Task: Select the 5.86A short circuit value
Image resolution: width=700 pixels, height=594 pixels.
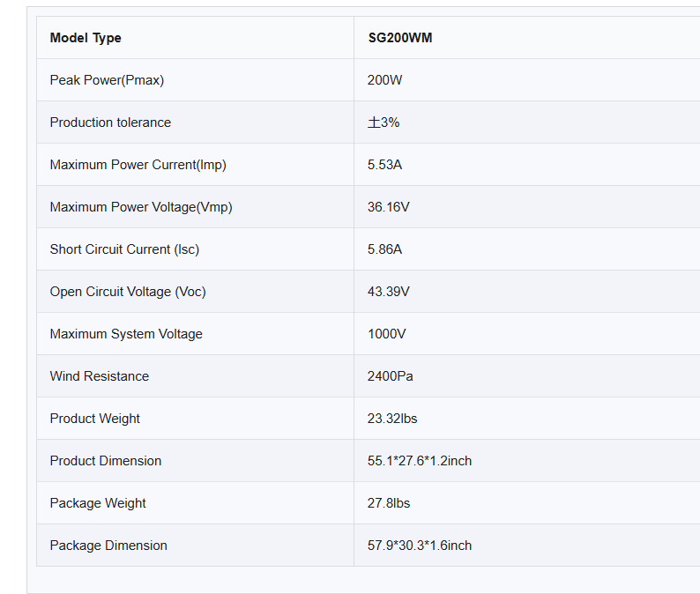Action: click(384, 249)
